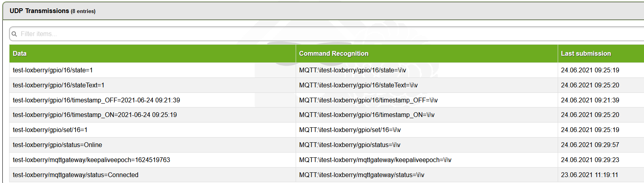Select the gpio/16/stateText=1 data cell
Viewport: 644px width, 183px height.
coord(59,85)
